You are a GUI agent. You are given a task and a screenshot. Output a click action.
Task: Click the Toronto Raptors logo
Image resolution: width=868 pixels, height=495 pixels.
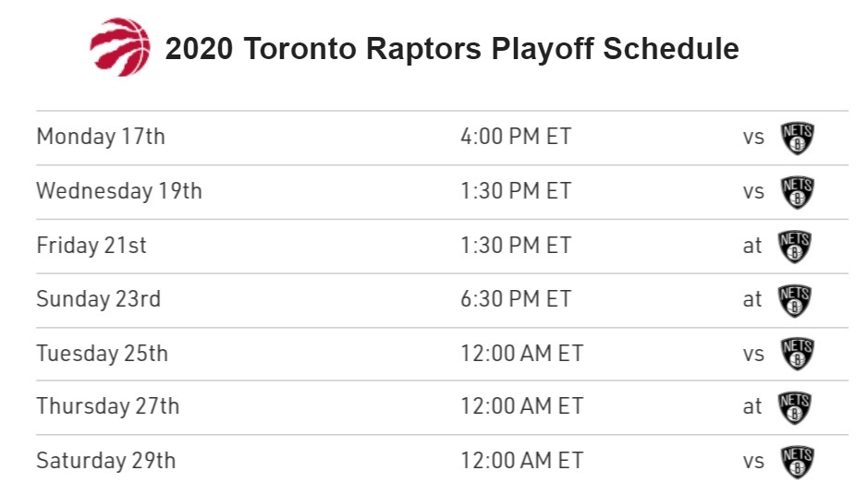[120, 47]
